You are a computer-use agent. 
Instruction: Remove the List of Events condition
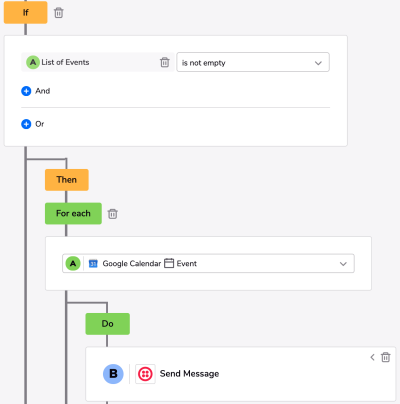tap(165, 62)
